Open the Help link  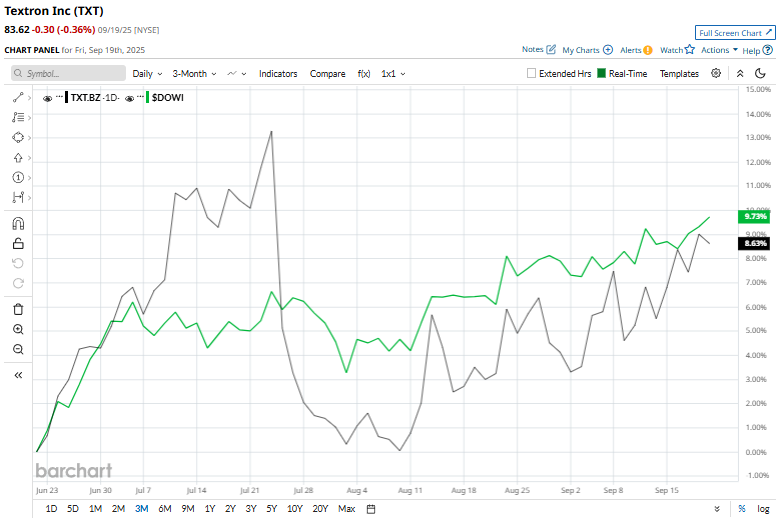tap(757, 51)
